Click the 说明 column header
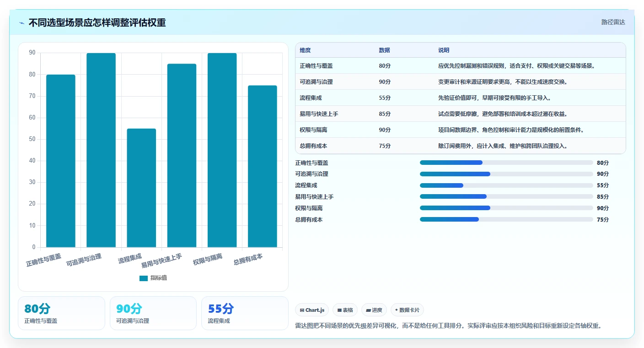The width and height of the screenshot is (644, 348). click(x=444, y=50)
